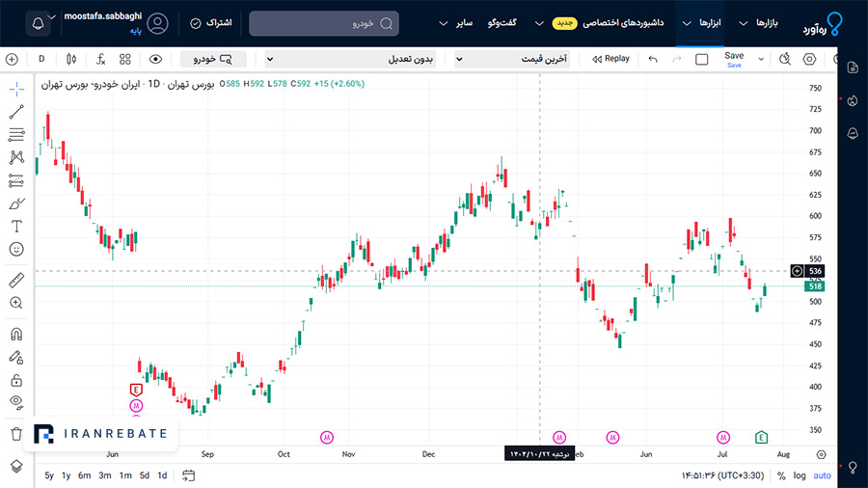Click the Replay button

tap(610, 59)
